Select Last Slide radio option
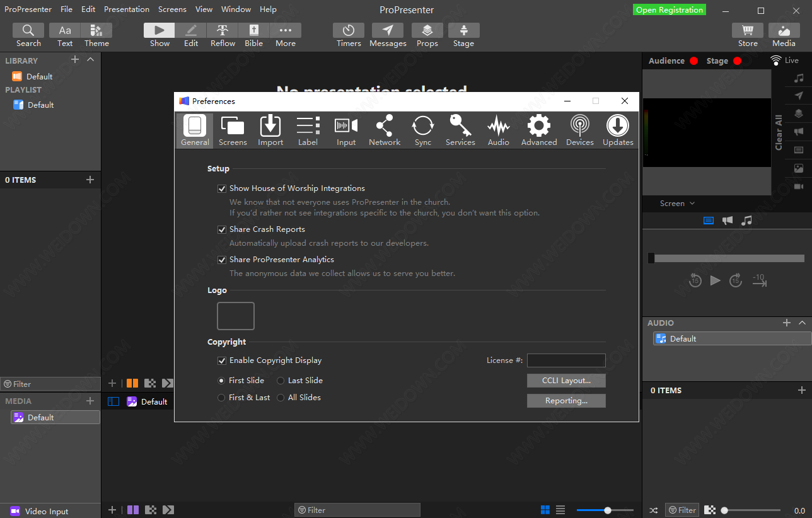 [x=281, y=381]
